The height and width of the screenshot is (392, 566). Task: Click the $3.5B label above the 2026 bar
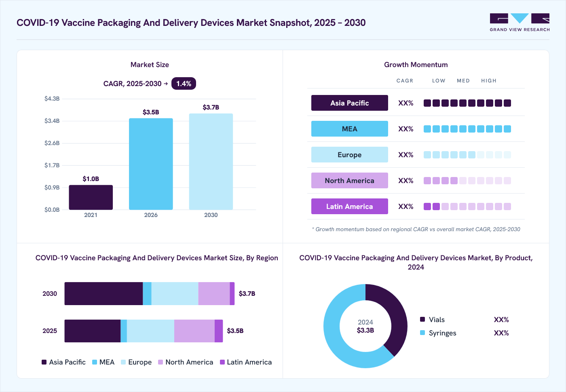coord(151,112)
